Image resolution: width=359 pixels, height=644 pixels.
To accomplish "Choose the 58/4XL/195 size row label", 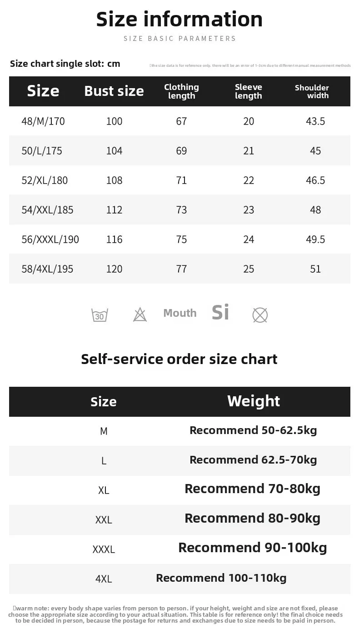I will [47, 269].
